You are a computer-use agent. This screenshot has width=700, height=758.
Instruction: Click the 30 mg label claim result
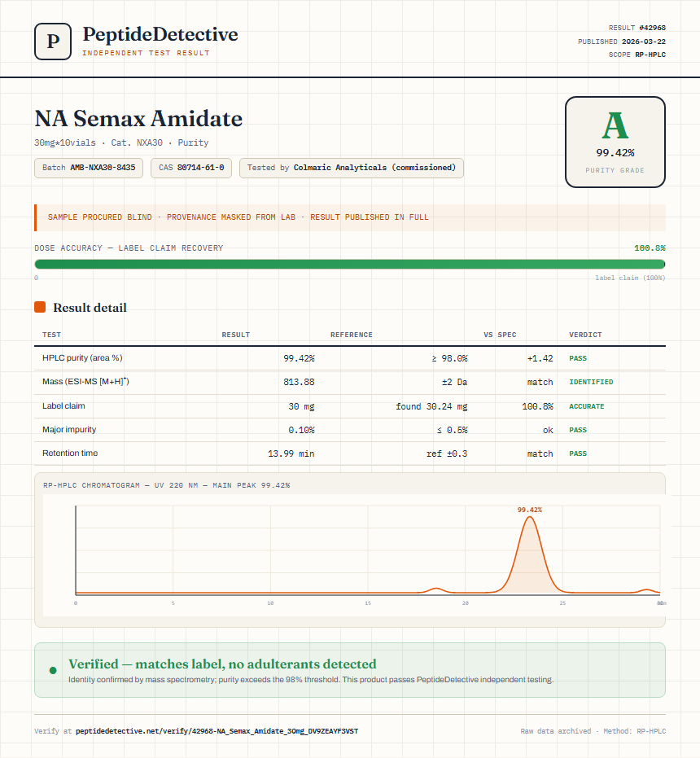click(301, 406)
